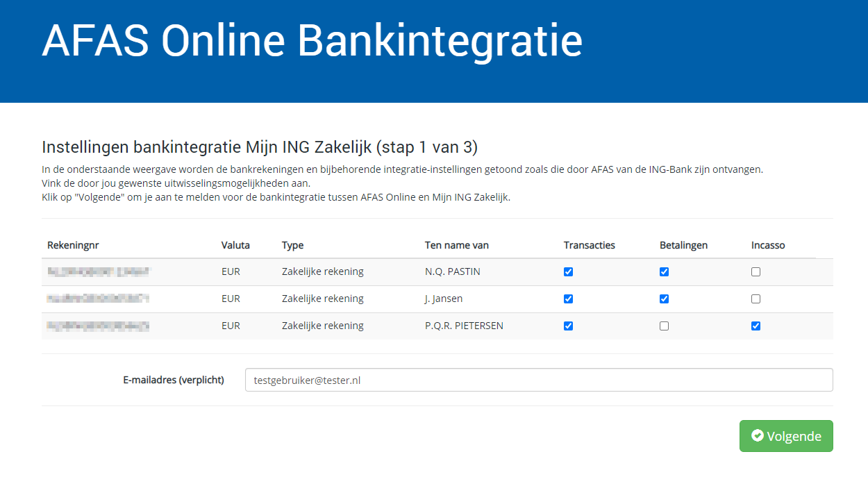Click EUR in the N.Q. PASTIN row

click(231, 271)
